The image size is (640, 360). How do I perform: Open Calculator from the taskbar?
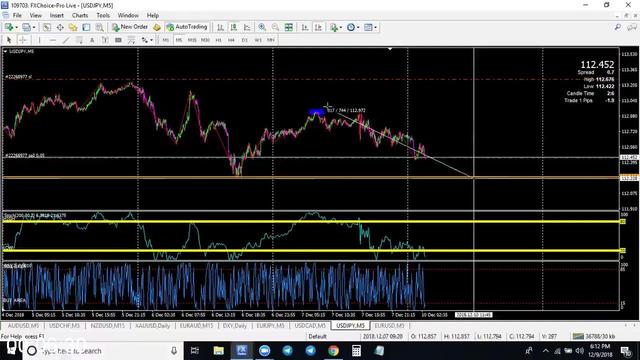(356, 351)
